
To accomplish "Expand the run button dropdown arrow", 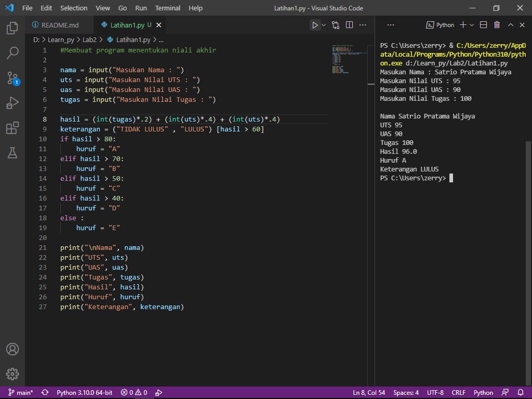I will 324,25.
